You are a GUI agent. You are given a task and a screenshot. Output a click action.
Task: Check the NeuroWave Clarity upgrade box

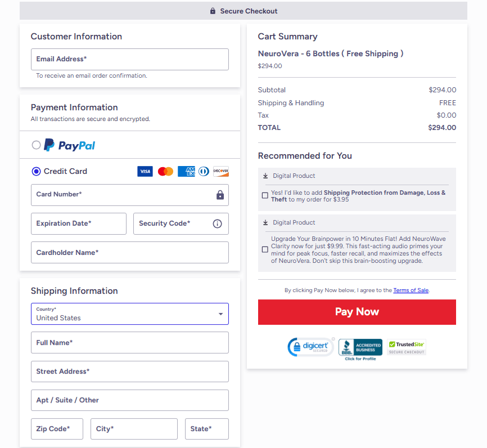point(265,249)
